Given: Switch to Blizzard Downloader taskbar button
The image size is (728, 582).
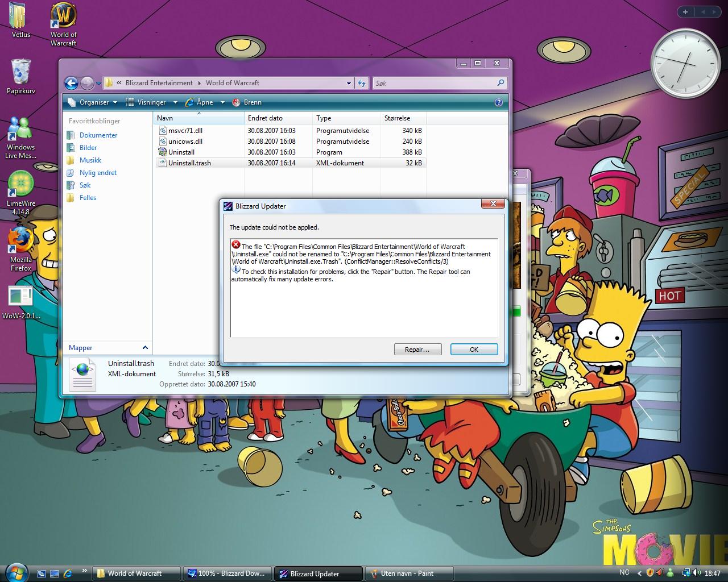Looking at the screenshot, I should click(x=227, y=573).
